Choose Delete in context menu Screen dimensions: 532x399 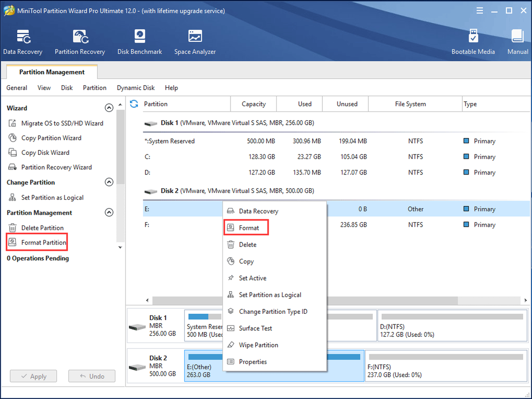pos(275,245)
